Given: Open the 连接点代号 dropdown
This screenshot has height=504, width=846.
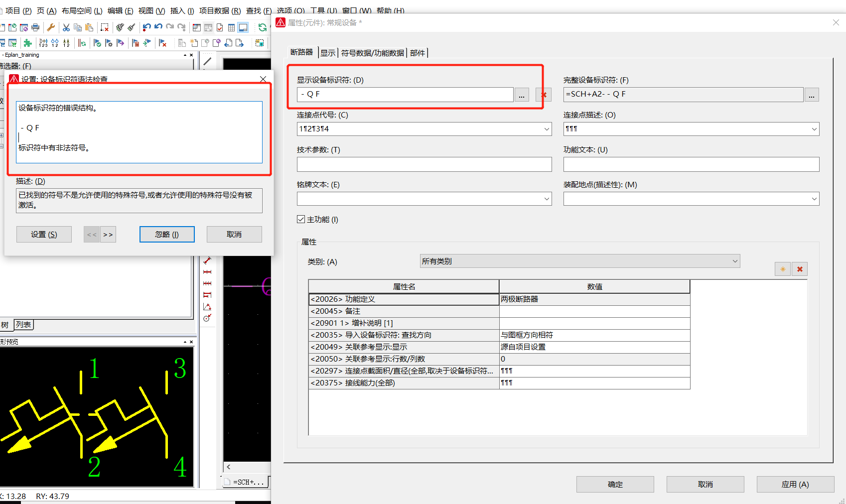Looking at the screenshot, I should click(547, 129).
